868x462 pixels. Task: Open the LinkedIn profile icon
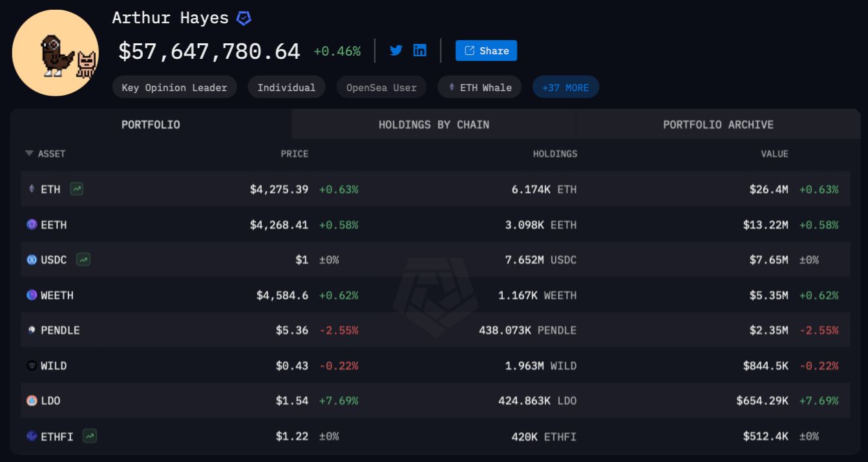point(420,50)
